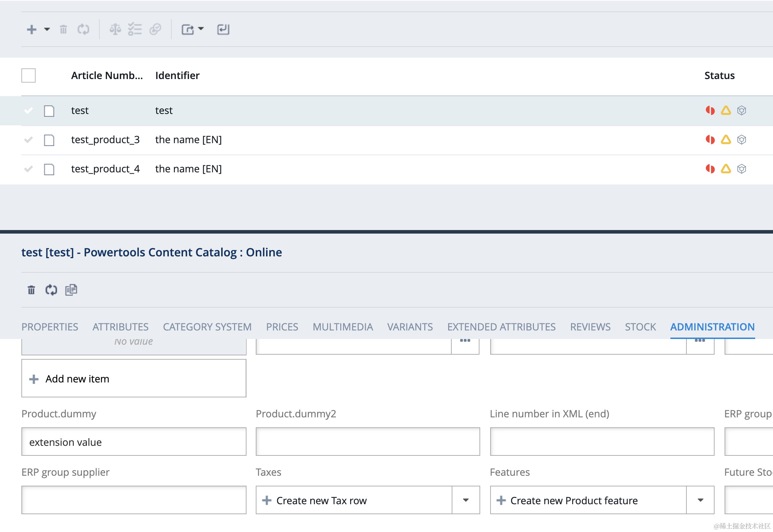Viewport: 773px width, 532px height.
Task: Click the export icon in top toolbar
Action: coord(188,29)
